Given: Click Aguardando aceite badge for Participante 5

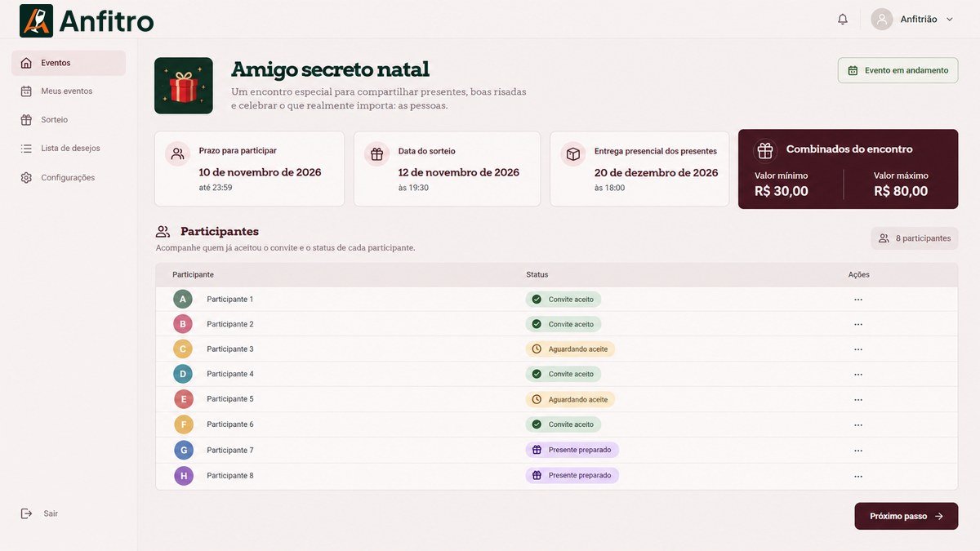Looking at the screenshot, I should pos(570,399).
